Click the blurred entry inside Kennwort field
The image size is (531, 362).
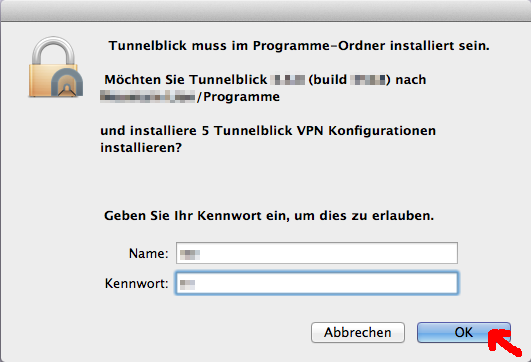(x=187, y=285)
